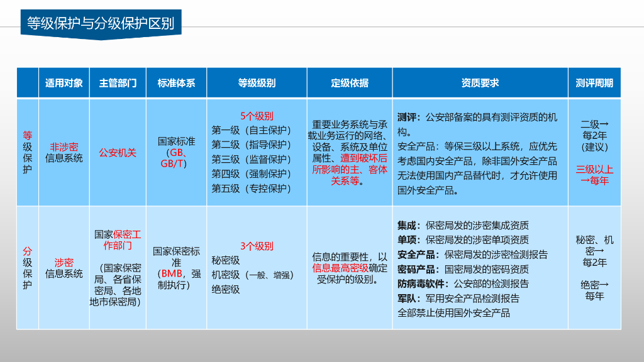Click 安全产品：保密局发的涉密检测报告 line

coord(472,255)
